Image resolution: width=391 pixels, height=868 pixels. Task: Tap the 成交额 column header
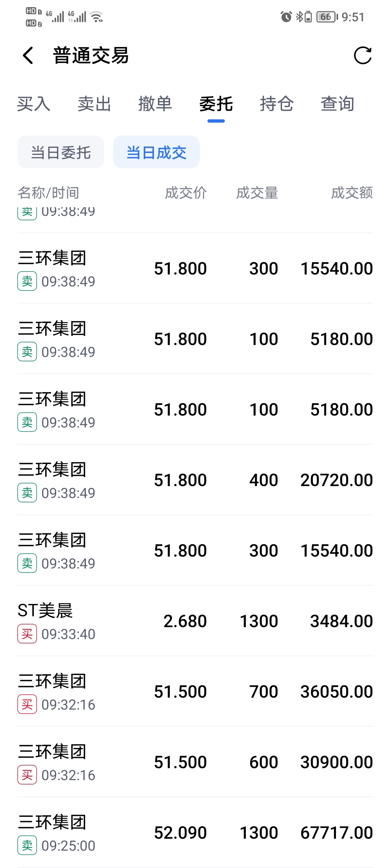coord(352,193)
